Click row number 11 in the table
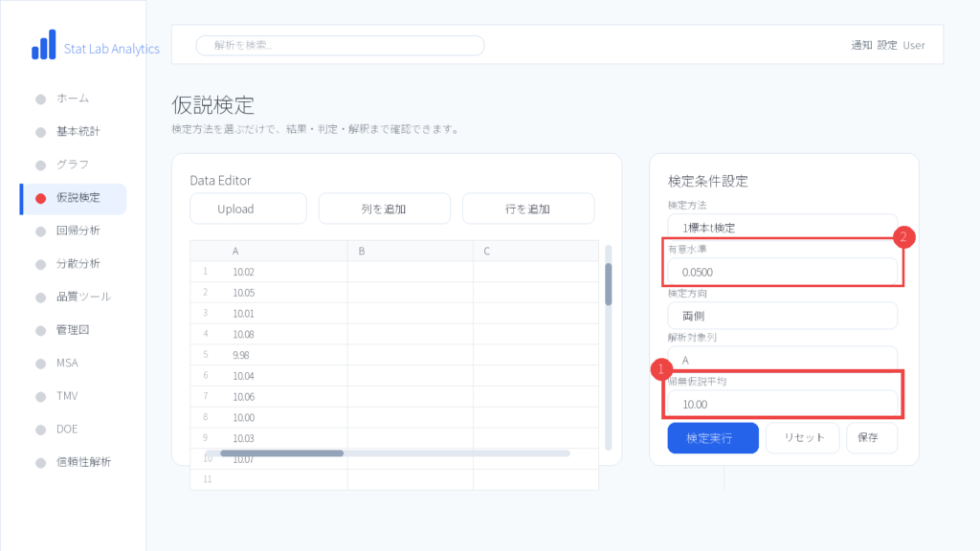Screen dimensions: 980x551 point(208,479)
